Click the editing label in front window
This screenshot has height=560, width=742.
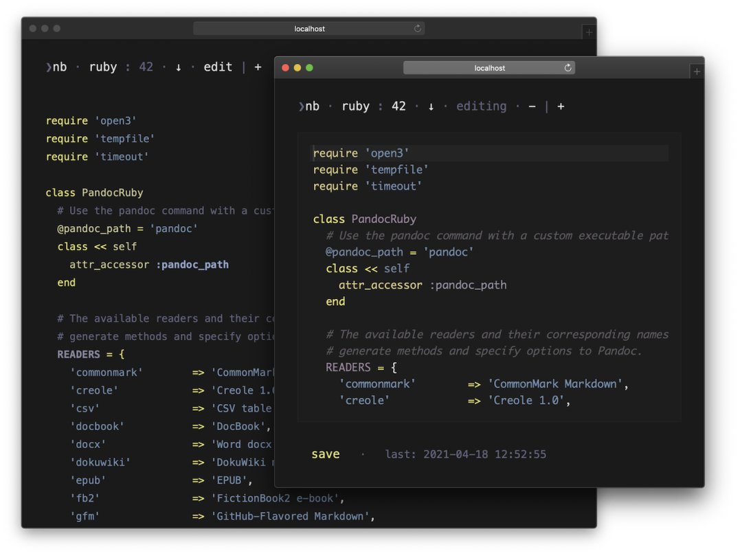click(x=481, y=107)
